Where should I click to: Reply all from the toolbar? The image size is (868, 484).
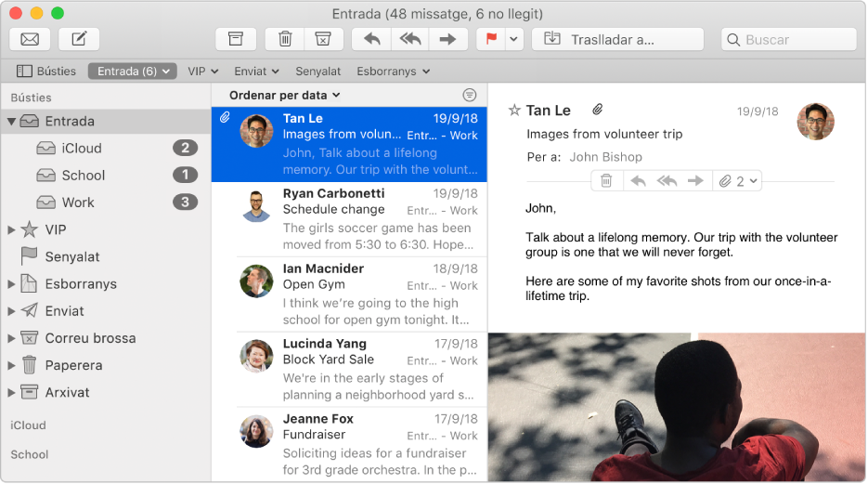click(409, 39)
